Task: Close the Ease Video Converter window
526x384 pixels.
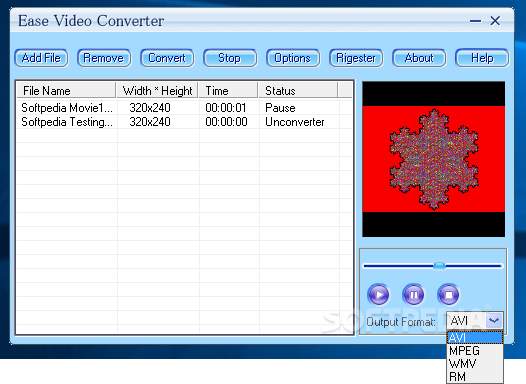Action: coord(495,21)
